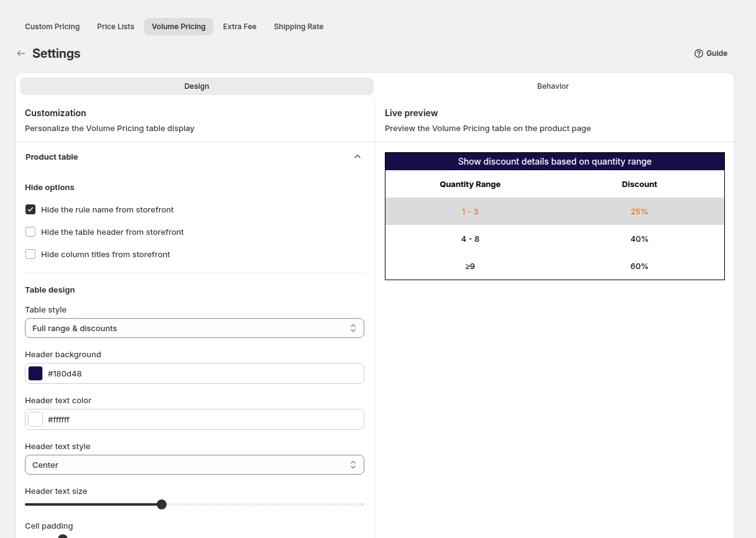756x538 pixels.
Task: Click the Quantity Range column title
Action: point(470,185)
